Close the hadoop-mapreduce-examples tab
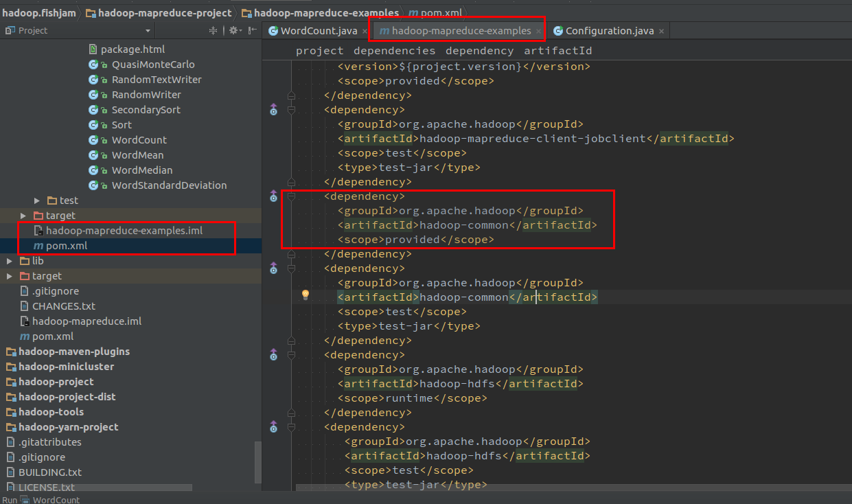The image size is (852, 504). (x=539, y=31)
